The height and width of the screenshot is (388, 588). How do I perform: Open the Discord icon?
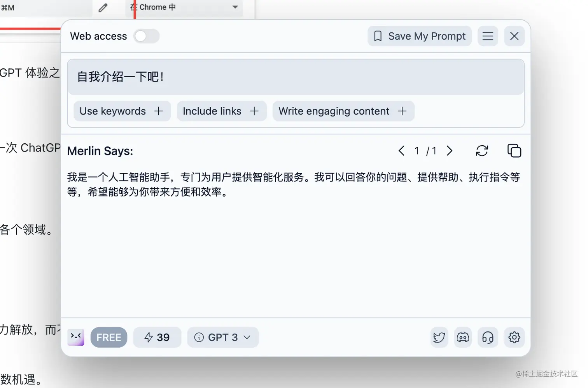[463, 337]
